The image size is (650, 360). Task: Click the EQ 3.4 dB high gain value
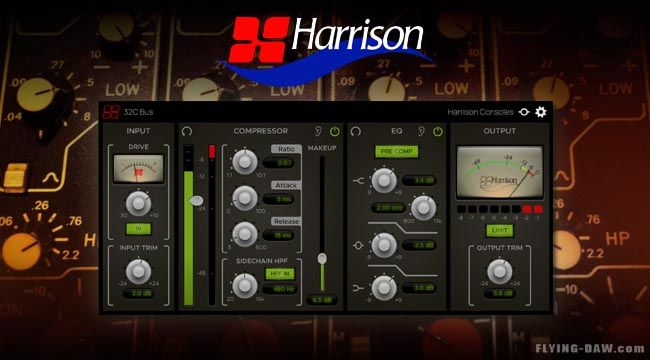[419, 180]
